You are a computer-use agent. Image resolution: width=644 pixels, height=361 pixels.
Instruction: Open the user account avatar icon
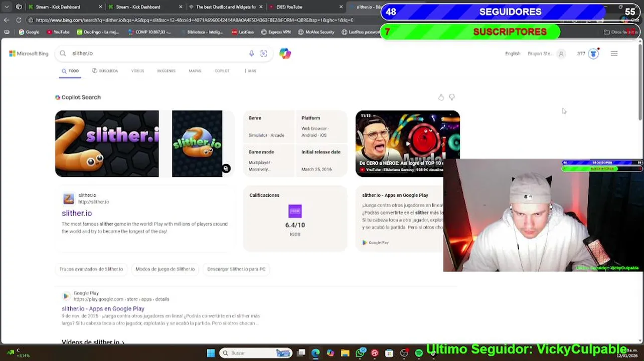click(561, 54)
